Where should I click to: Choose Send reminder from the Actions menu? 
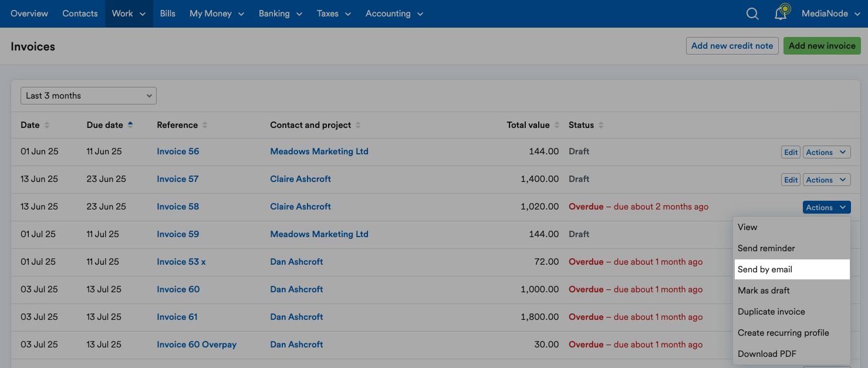pyautogui.click(x=791, y=248)
